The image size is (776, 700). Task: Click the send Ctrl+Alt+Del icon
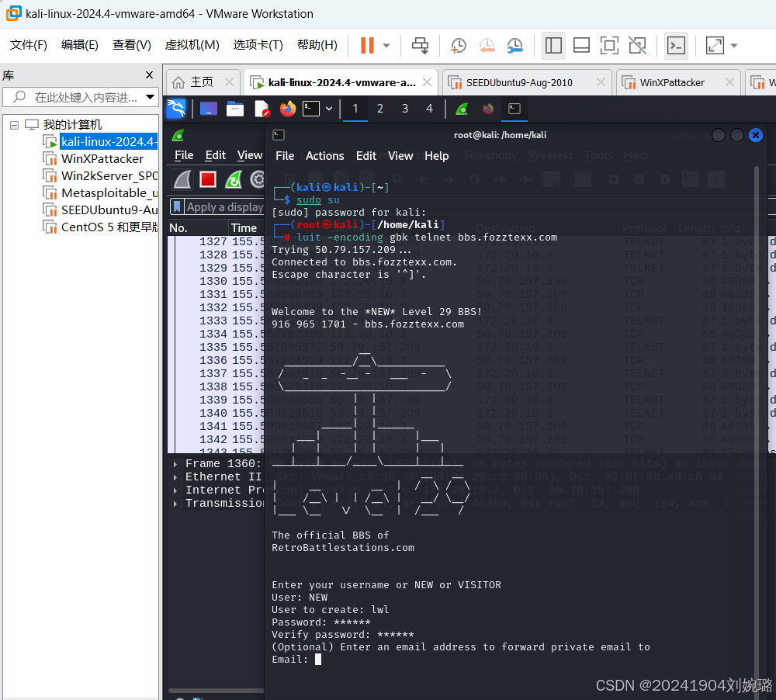click(421, 46)
